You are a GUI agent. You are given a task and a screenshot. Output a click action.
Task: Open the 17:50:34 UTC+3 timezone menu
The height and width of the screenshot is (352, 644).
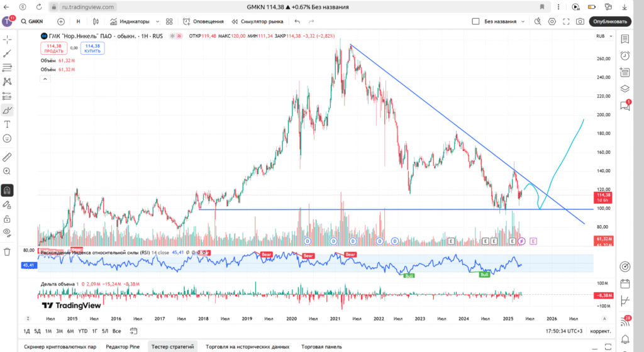tap(564, 331)
